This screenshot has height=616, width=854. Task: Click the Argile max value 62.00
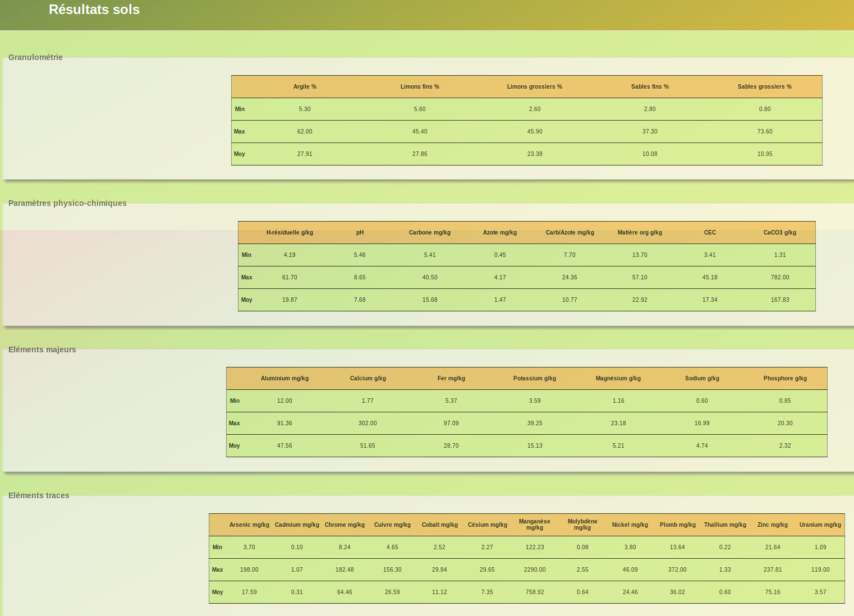[x=305, y=131]
